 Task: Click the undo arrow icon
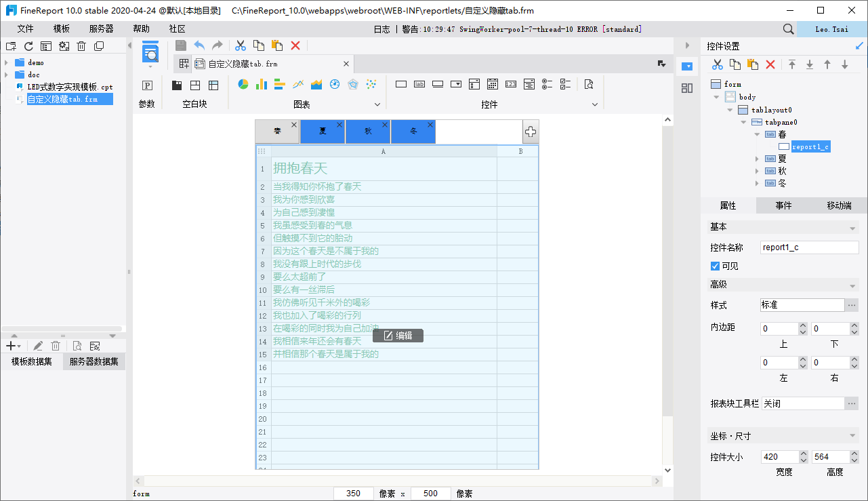coord(199,45)
